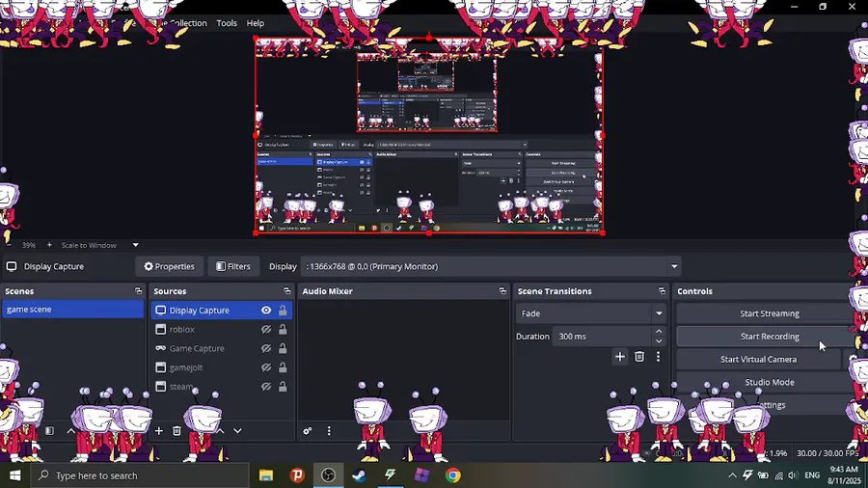Delete scene transition with trash icon
This screenshot has height=488, width=868.
point(639,357)
